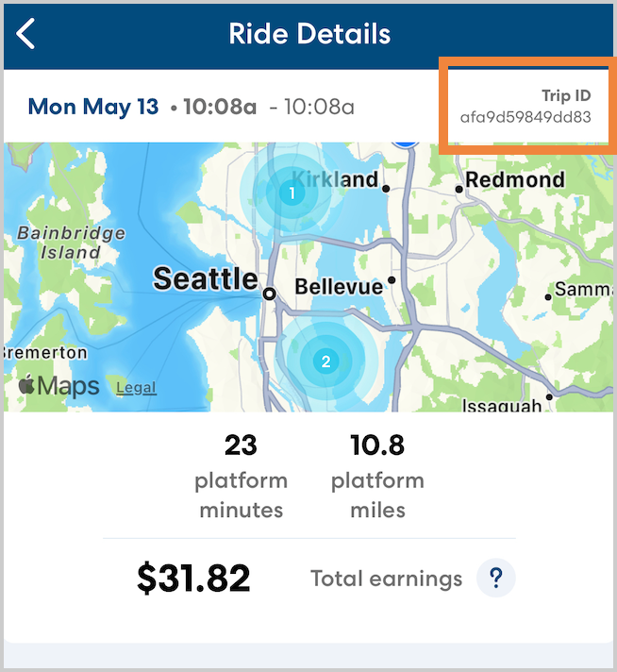Tap the 23 platform minutes stat

(241, 477)
